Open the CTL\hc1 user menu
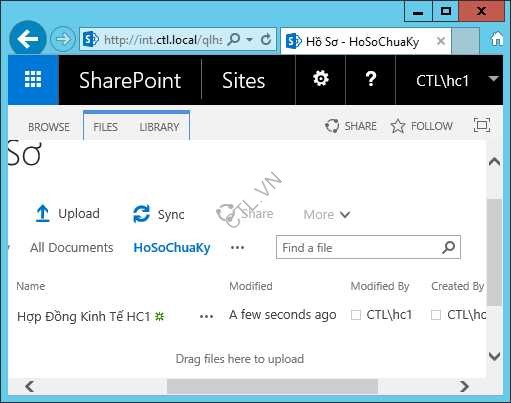511x403 pixels. pos(449,80)
